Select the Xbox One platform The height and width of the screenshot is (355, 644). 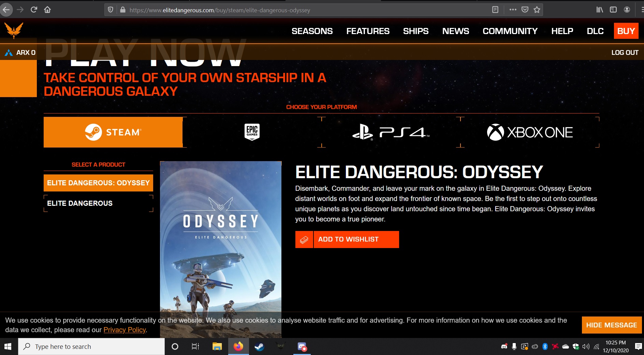(530, 132)
